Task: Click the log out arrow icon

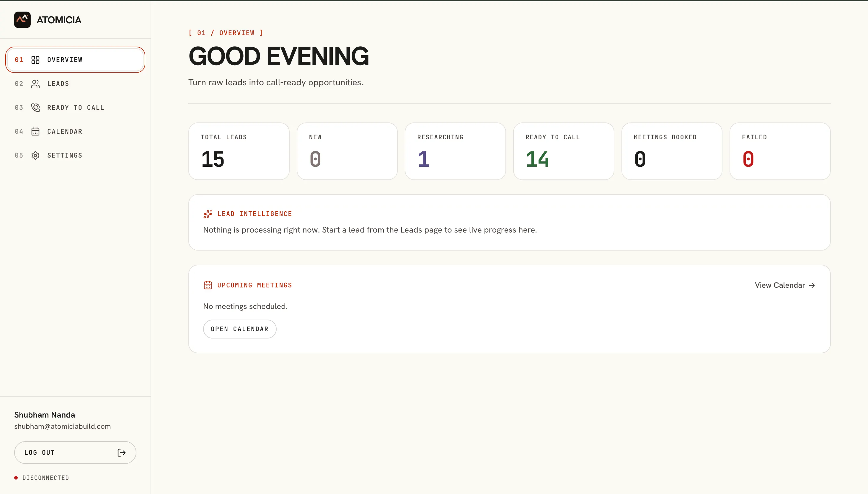Action: 121,453
